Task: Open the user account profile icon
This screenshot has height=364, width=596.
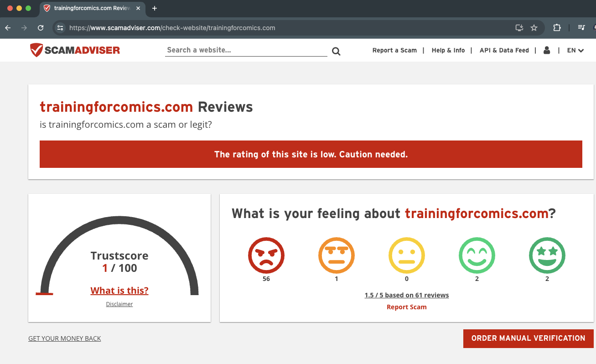Action: [x=547, y=51]
